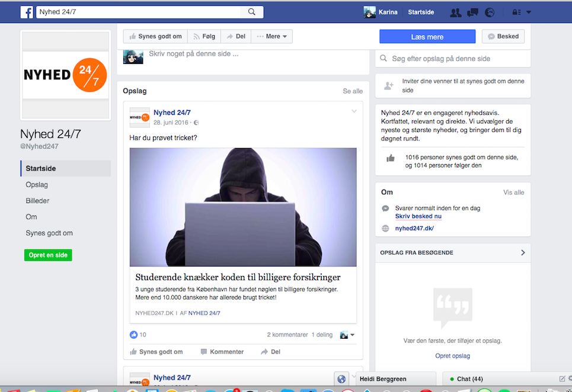The height and width of the screenshot is (392, 572).
Task: Click the 28. juni 2016 post timestamp
Action: [171, 123]
